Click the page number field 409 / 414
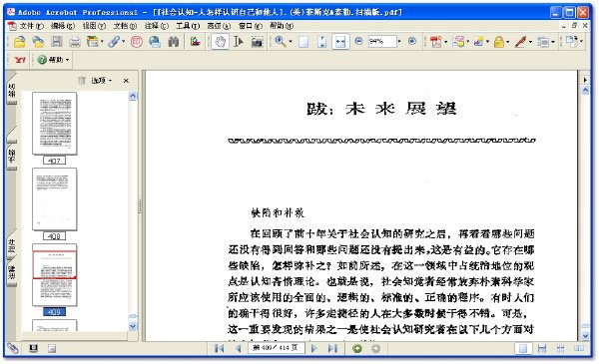 [277, 348]
